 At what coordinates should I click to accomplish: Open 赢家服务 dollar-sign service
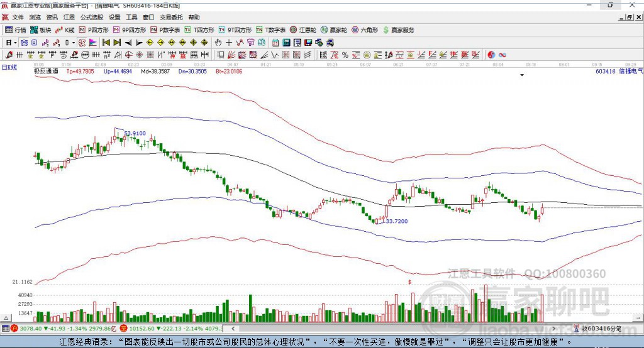coord(399,30)
